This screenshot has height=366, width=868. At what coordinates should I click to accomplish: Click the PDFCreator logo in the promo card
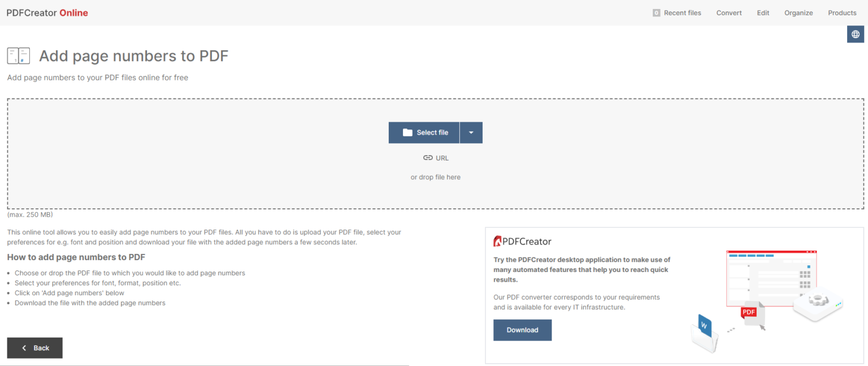522,241
